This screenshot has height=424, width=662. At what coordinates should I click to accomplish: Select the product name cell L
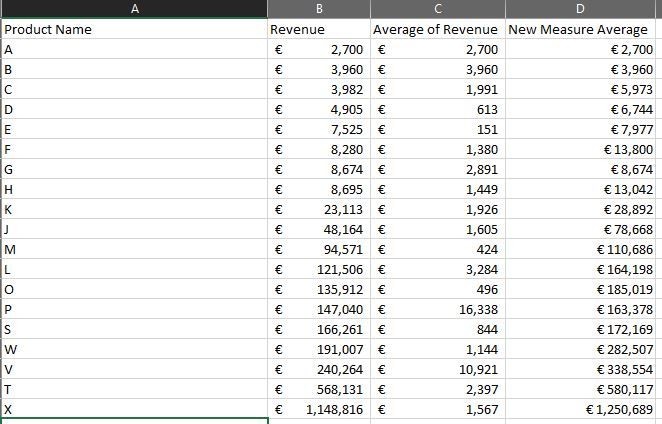tap(134, 269)
